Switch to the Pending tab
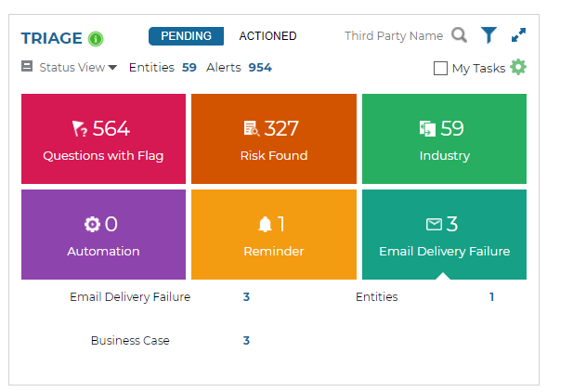The image size is (573, 392). [x=186, y=36]
